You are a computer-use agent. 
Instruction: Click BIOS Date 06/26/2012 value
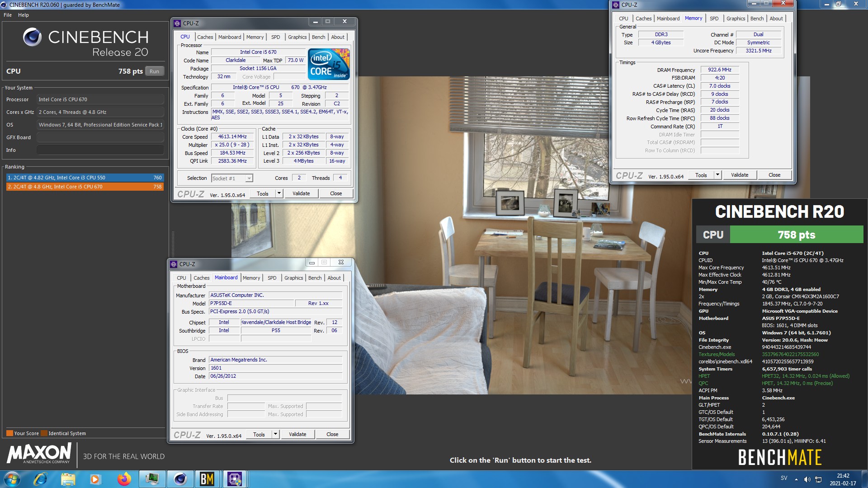tap(275, 376)
